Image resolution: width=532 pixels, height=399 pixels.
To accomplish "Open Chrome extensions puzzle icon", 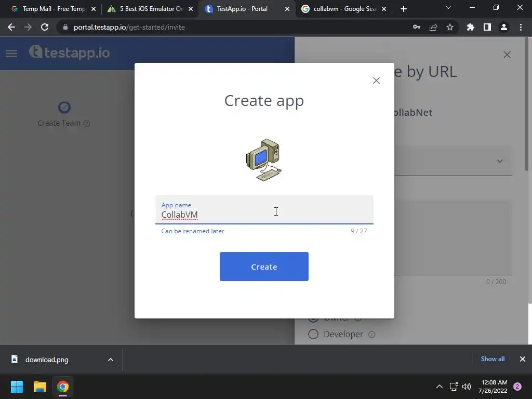I will tap(471, 27).
